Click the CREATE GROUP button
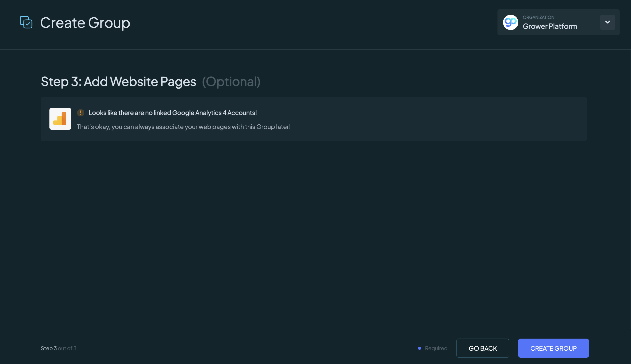The image size is (631, 364). pyautogui.click(x=553, y=348)
